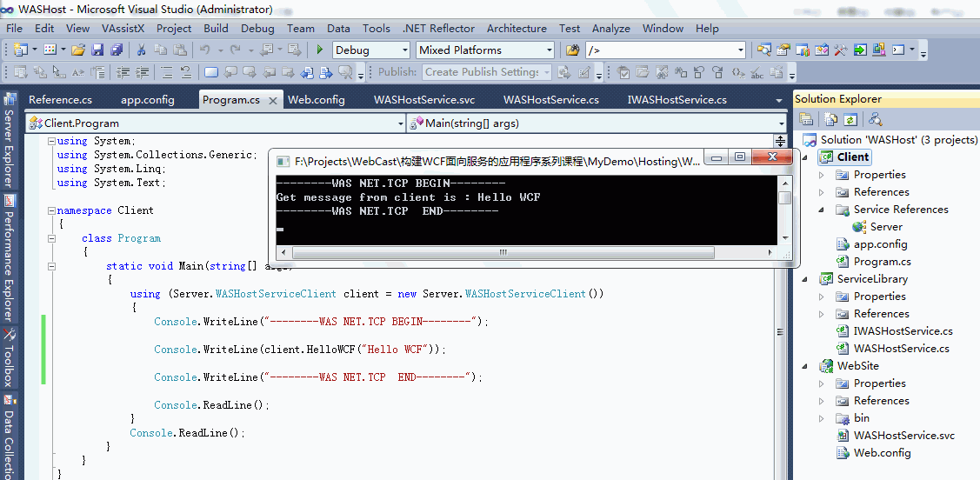Click the Undo arrow icon
Image resolution: width=980 pixels, height=480 pixels.
pyautogui.click(x=205, y=50)
